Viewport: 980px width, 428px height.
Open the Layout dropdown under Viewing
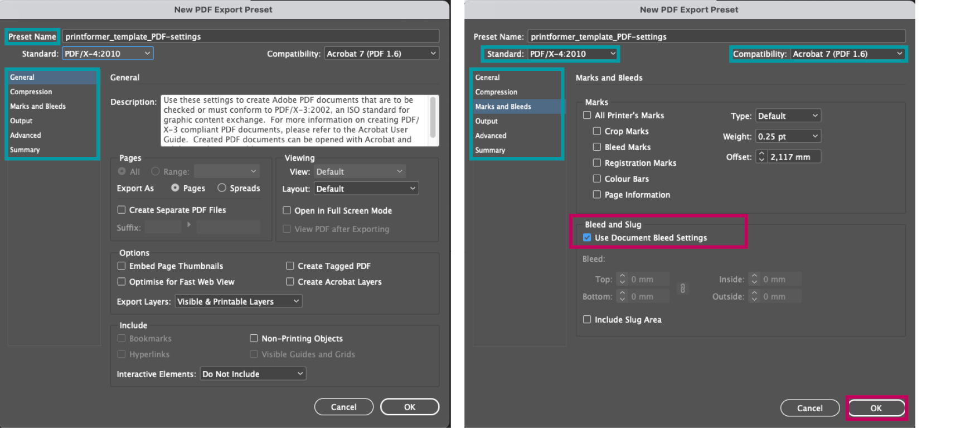(x=366, y=189)
